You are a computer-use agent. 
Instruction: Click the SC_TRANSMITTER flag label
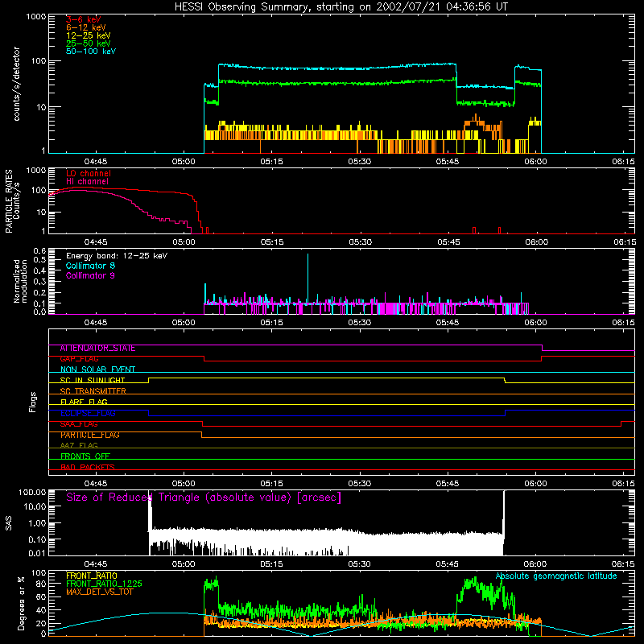tap(93, 391)
